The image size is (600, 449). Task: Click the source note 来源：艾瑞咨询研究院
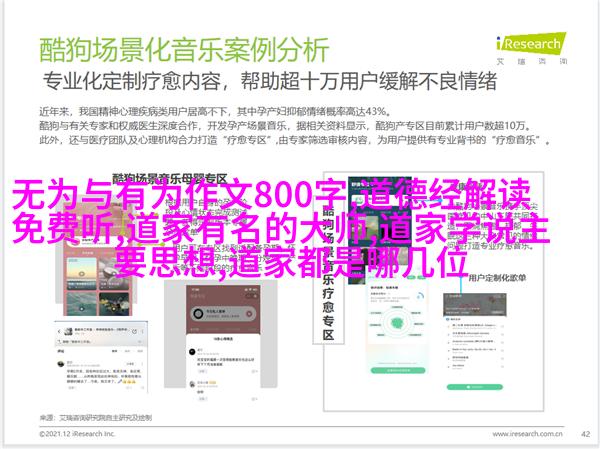tap(96, 418)
